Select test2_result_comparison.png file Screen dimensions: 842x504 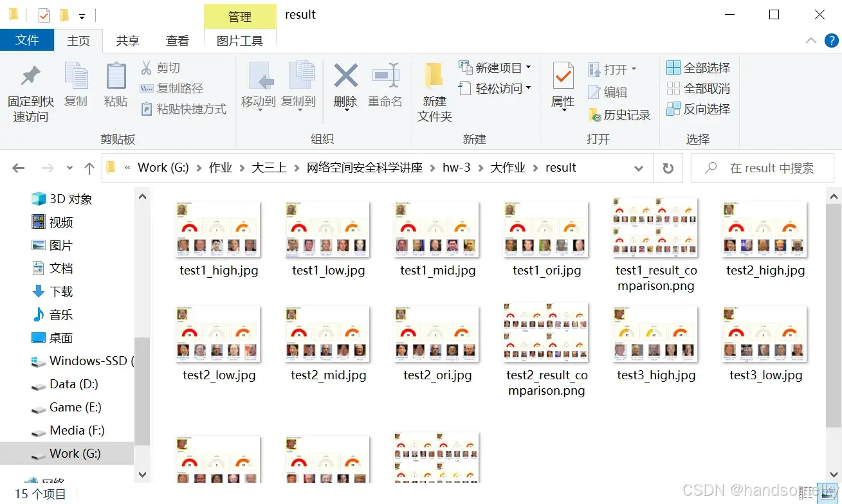coord(547,350)
